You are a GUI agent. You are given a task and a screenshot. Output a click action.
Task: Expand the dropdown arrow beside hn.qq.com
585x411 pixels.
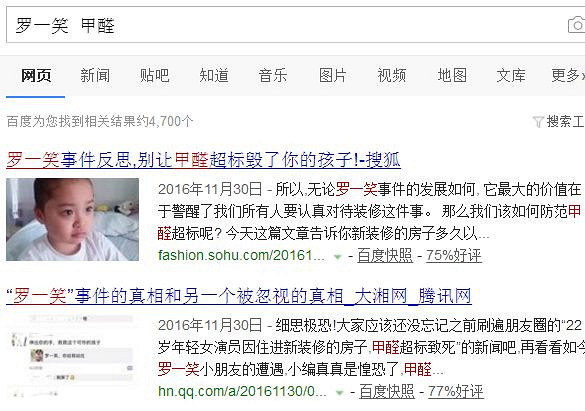click(340, 392)
